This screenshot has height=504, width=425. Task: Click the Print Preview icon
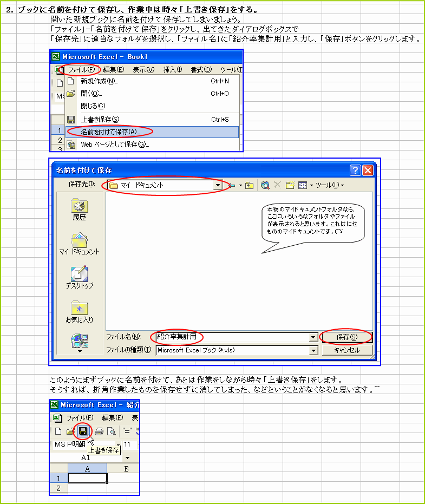point(111,431)
